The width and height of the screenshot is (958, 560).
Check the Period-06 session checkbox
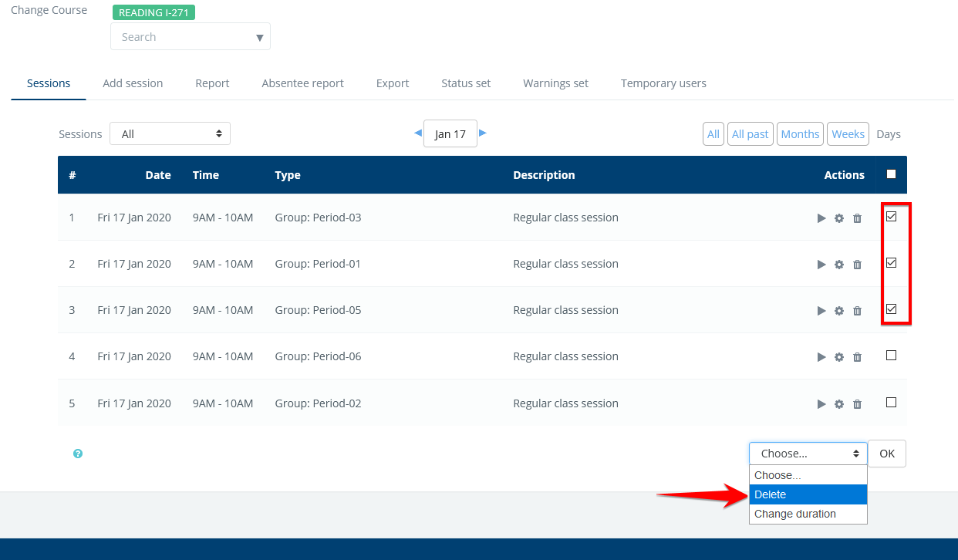click(x=891, y=356)
